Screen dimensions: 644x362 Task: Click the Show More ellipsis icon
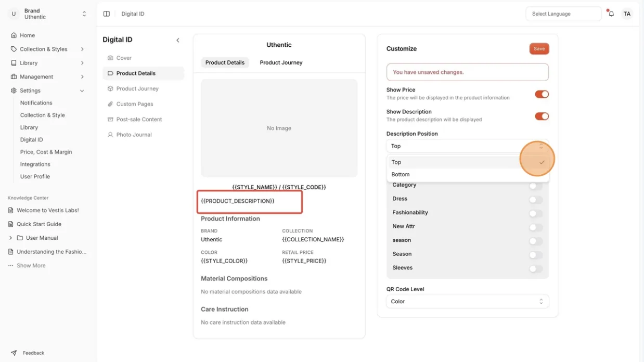click(x=11, y=265)
